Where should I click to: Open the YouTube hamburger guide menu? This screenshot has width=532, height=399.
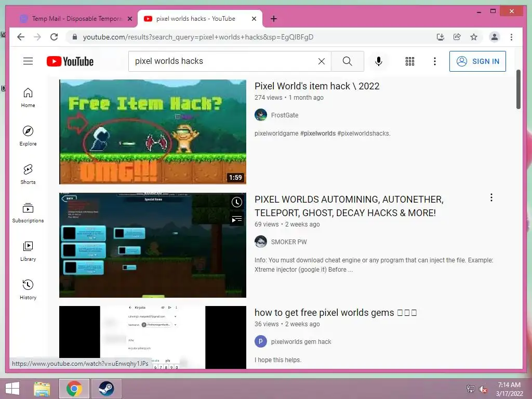[28, 61]
